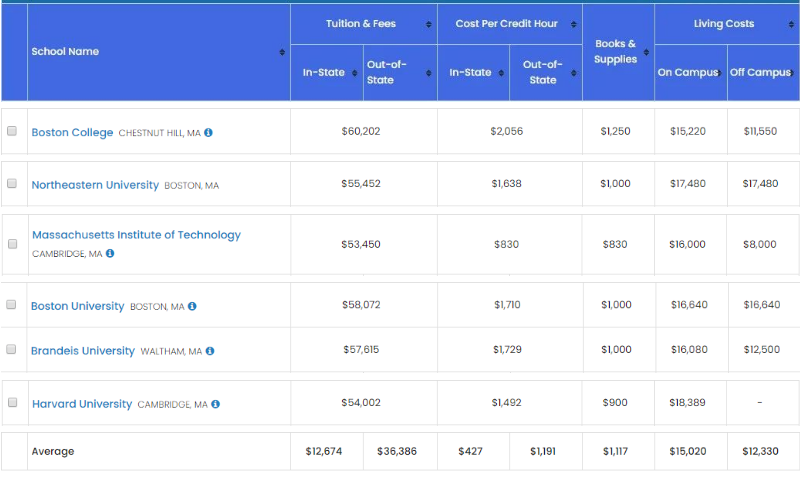Select average in-state credit cost $427
The height and width of the screenshot is (480, 800).
470,451
